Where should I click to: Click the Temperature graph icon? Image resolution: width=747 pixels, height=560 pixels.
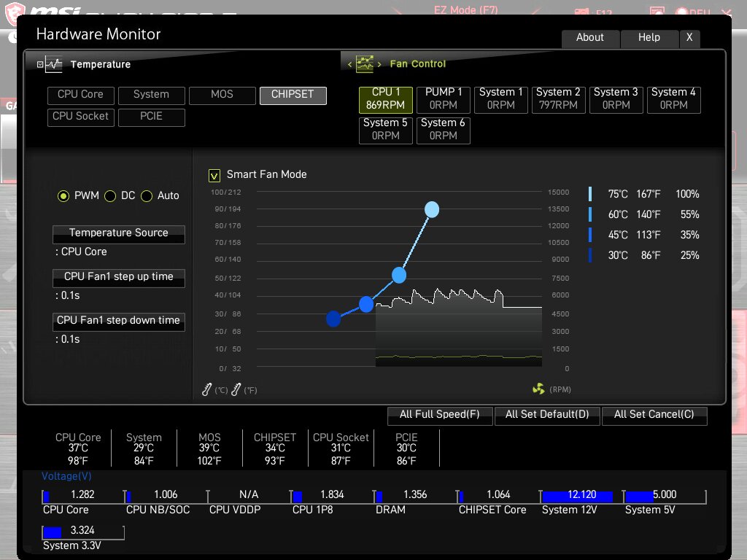[x=53, y=64]
